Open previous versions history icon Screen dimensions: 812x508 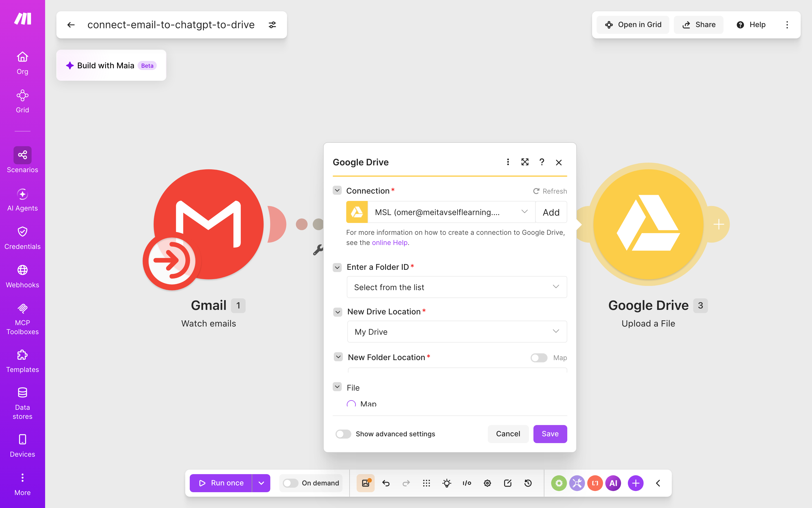(x=528, y=483)
